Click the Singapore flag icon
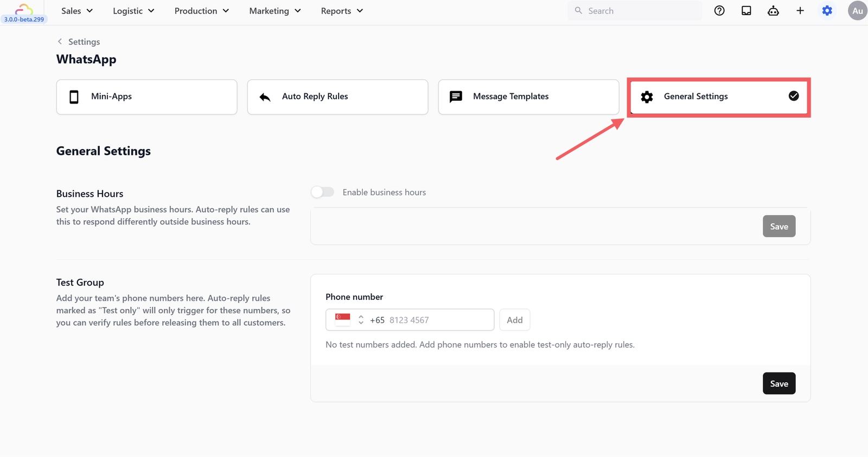The image size is (868, 457). (x=343, y=320)
